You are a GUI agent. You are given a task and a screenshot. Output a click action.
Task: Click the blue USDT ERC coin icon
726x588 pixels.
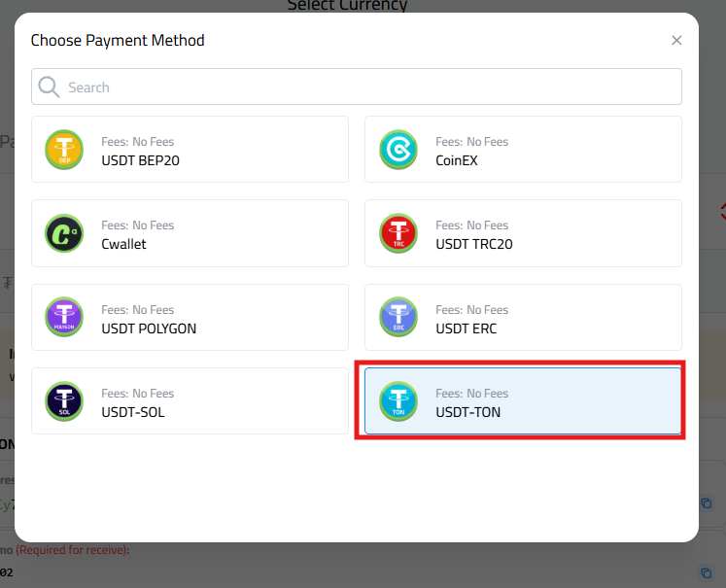(x=398, y=317)
